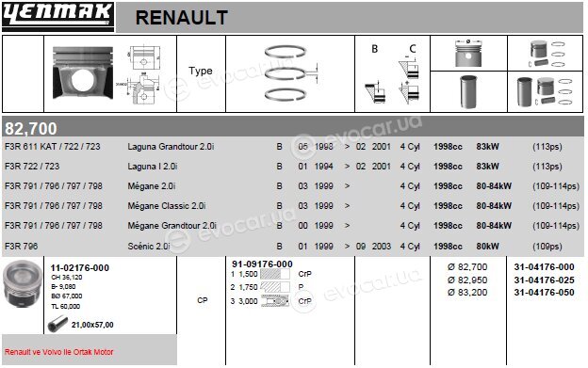588x368 pixels.
Task: Click the diameter Ø 82,700
Action: coord(467,267)
